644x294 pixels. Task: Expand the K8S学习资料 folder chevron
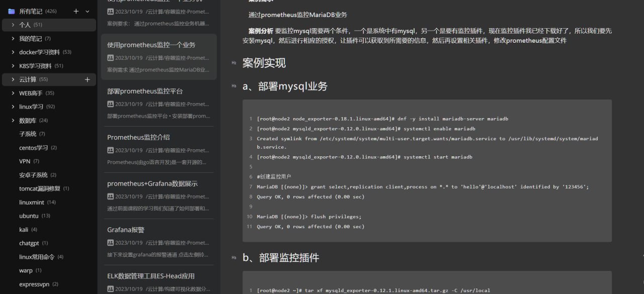(x=13, y=66)
